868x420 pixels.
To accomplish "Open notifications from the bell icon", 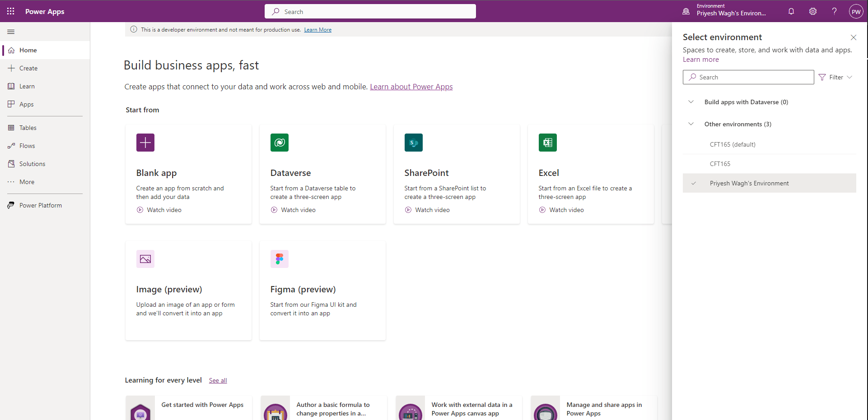I will [791, 11].
